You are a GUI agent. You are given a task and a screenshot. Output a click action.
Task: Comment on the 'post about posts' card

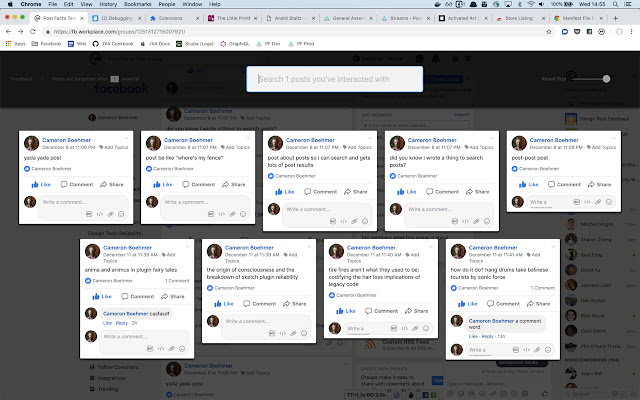tap(320, 192)
